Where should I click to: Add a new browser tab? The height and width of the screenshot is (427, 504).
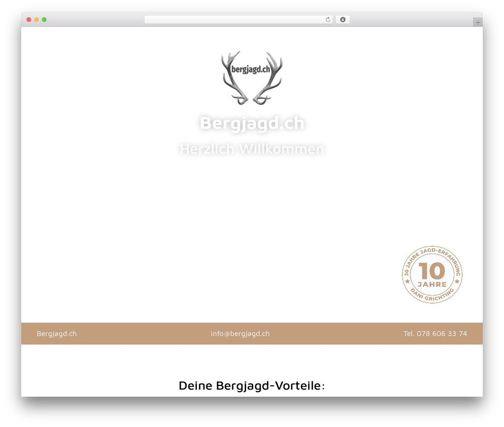[478, 22]
